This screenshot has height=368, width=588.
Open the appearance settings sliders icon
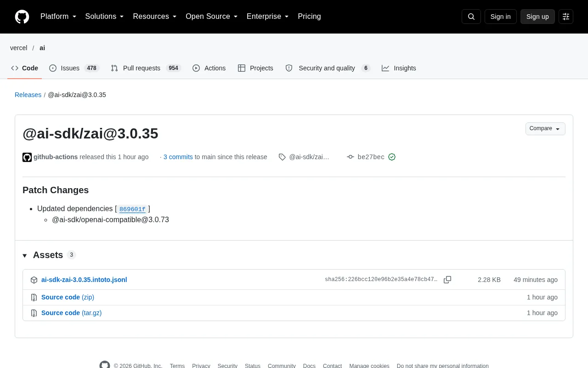point(566,17)
